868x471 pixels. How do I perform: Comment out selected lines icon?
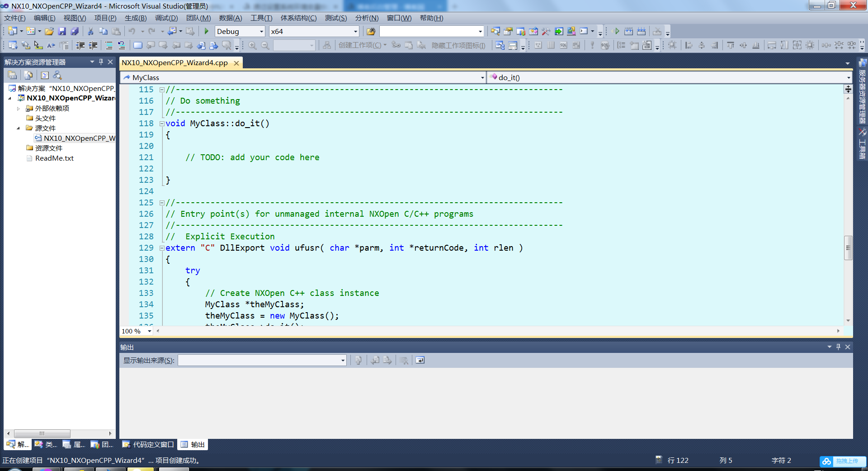tap(109, 45)
